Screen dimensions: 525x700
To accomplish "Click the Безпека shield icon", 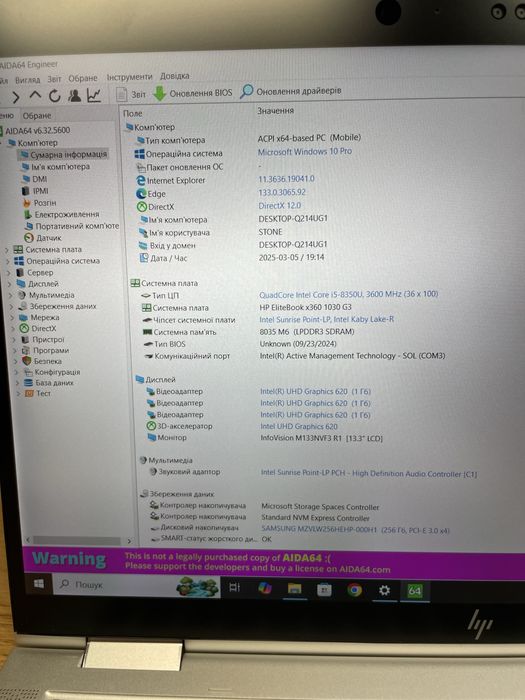I will point(27,361).
